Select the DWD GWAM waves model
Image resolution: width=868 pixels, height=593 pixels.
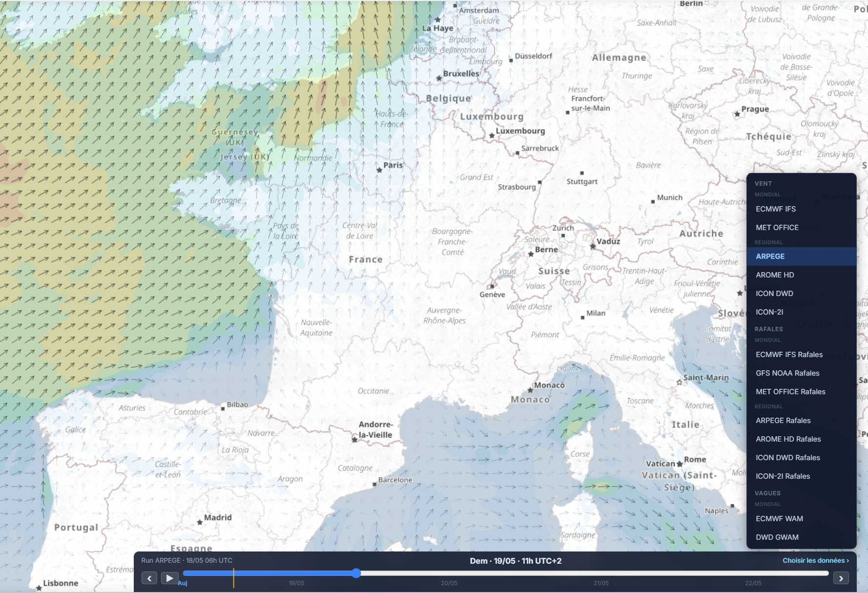[802, 537]
